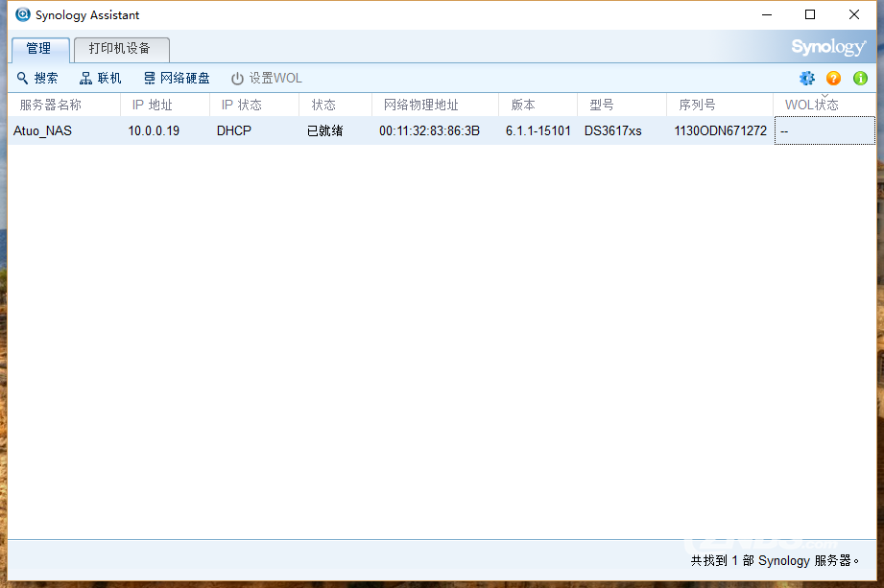This screenshot has width=884, height=588.
Task: Open help with the orange question icon
Action: 833,79
